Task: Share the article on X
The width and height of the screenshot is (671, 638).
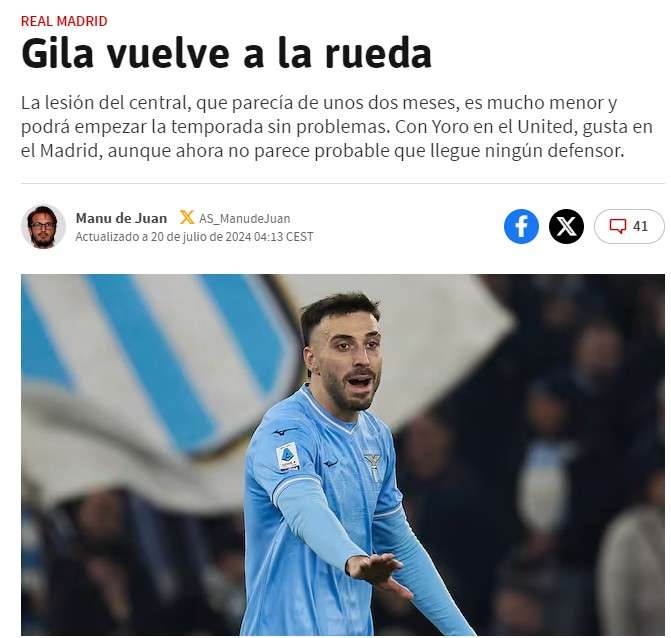Action: click(566, 226)
